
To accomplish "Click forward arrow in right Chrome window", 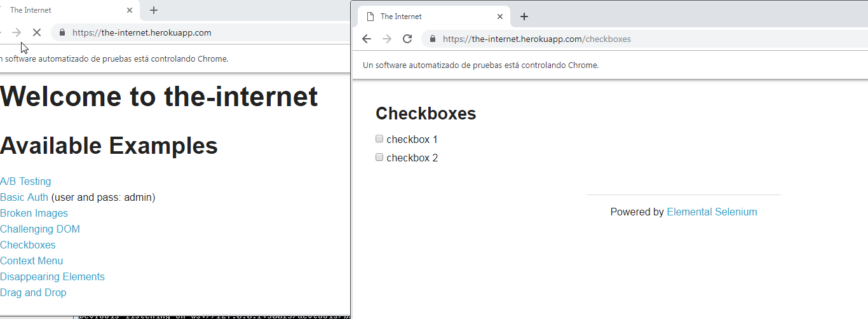I will pos(387,39).
